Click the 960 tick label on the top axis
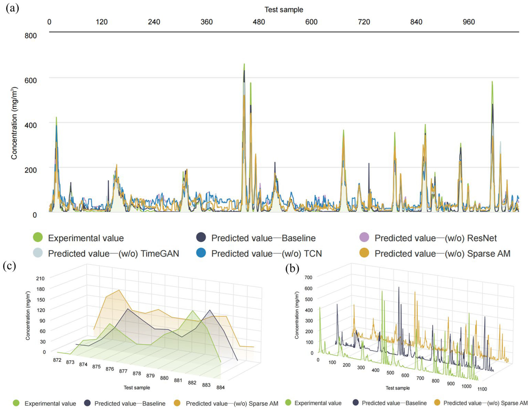This screenshot has width=532, height=411. [x=469, y=22]
